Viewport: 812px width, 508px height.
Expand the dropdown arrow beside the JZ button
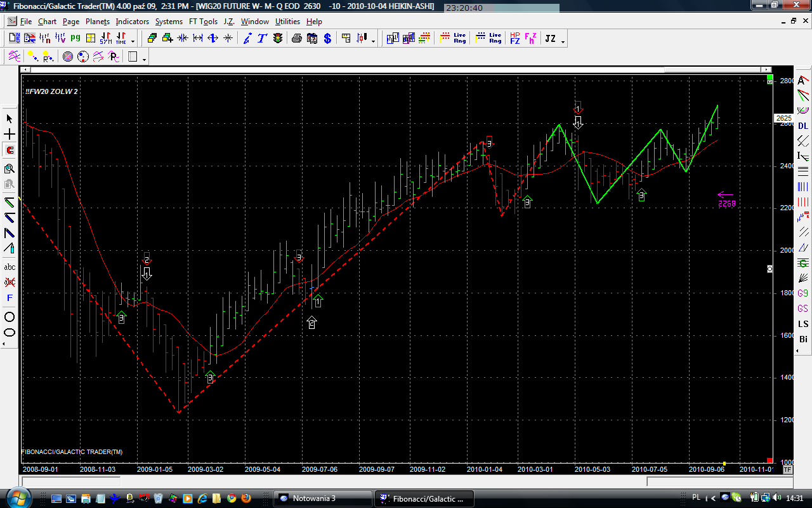pyautogui.click(x=563, y=41)
